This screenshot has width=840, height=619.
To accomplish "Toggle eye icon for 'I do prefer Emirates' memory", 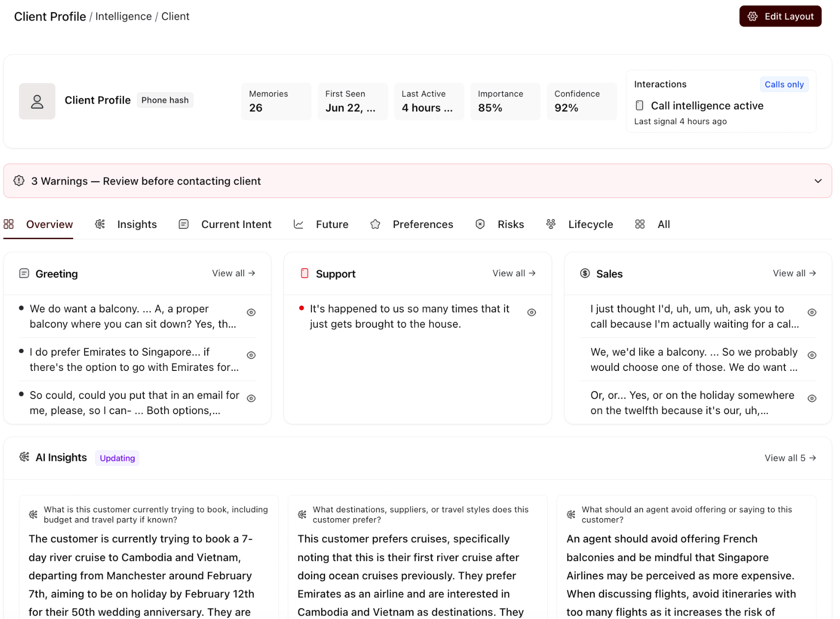I will [x=251, y=355].
